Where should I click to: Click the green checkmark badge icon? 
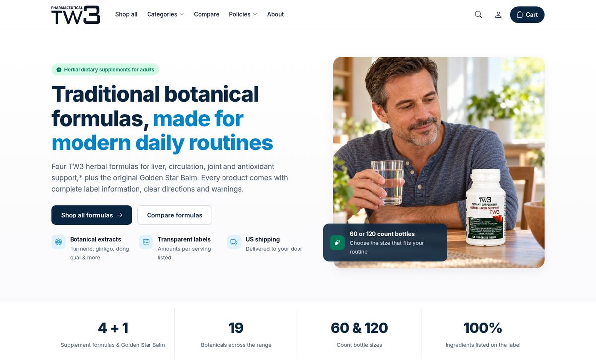click(x=59, y=70)
